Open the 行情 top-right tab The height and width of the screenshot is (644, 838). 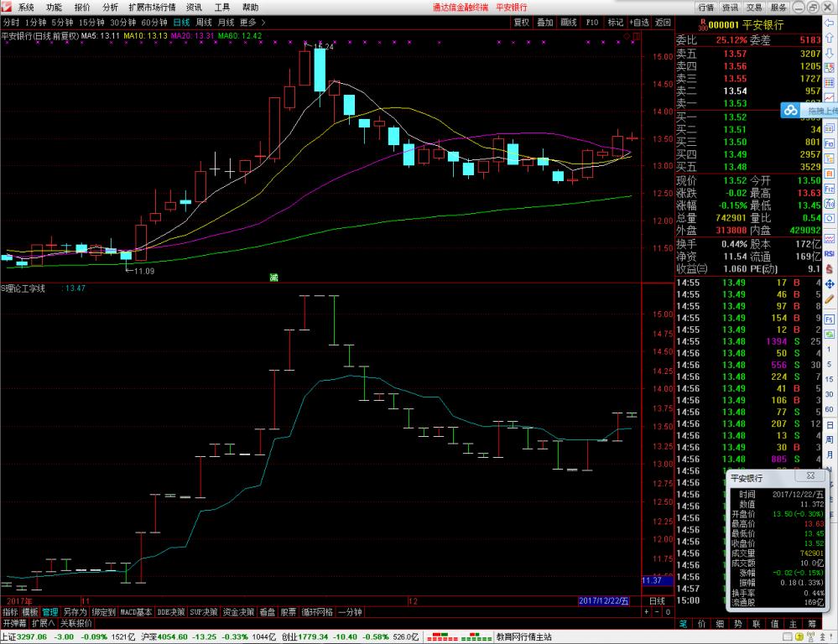706,7
